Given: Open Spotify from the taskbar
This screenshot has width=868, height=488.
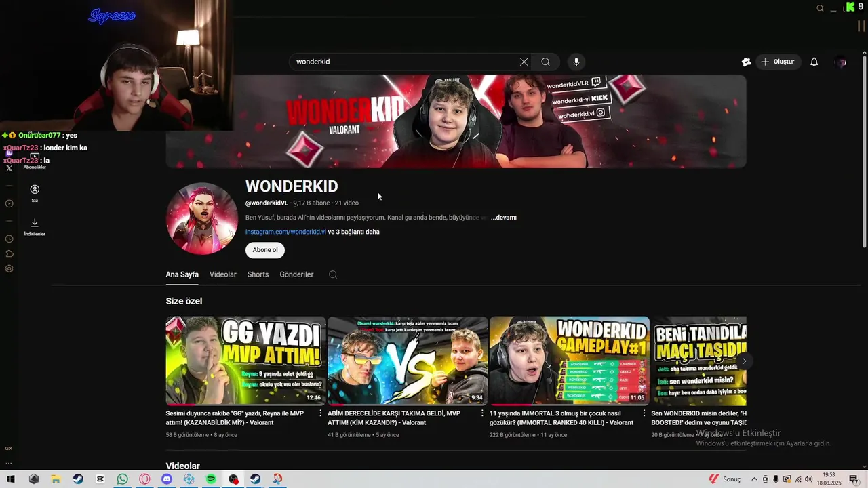Looking at the screenshot, I should point(211,479).
